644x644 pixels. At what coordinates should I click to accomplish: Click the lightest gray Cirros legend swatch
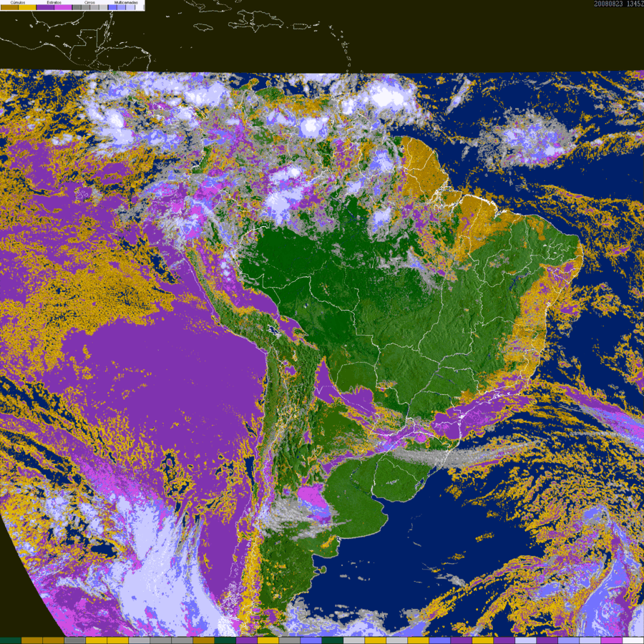(104, 7)
